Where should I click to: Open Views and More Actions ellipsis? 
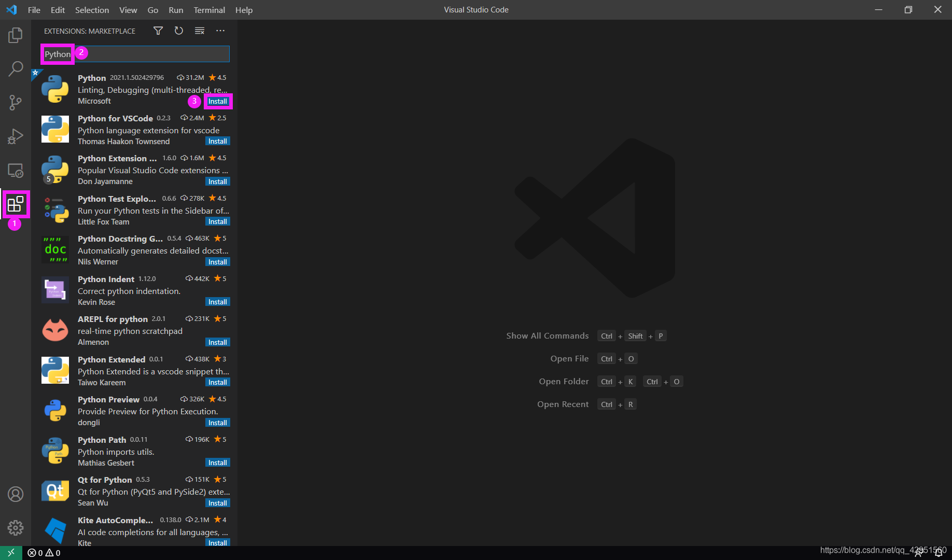coord(220,31)
